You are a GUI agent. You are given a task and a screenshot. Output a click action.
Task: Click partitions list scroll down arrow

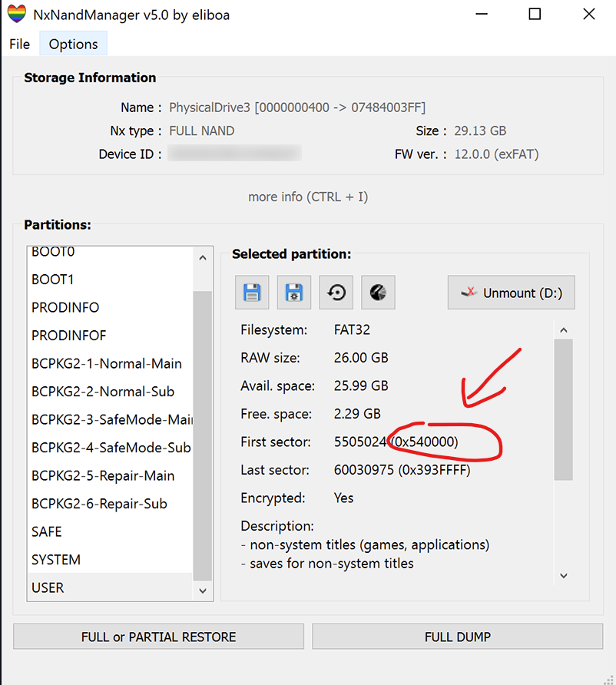pyautogui.click(x=203, y=591)
